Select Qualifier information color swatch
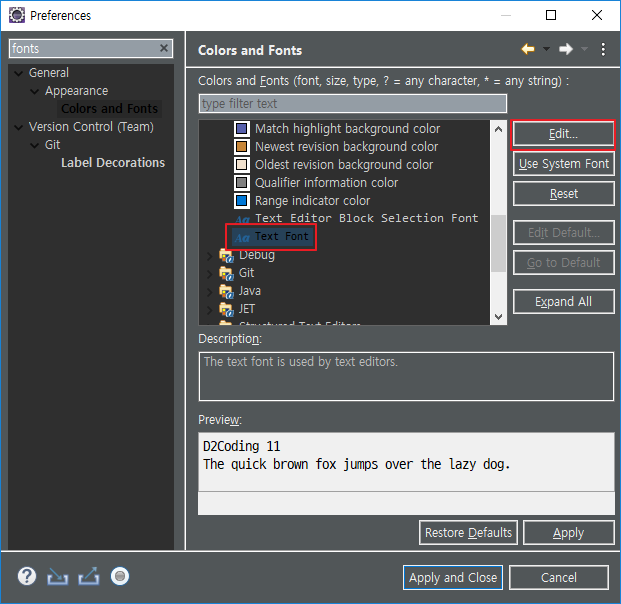Viewport: 621px width, 604px height. [x=242, y=183]
